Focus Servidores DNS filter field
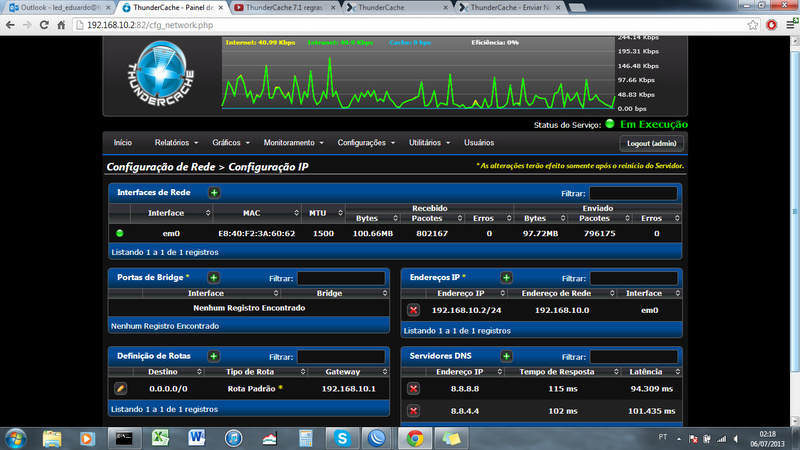This screenshot has height=450, width=800. point(634,357)
